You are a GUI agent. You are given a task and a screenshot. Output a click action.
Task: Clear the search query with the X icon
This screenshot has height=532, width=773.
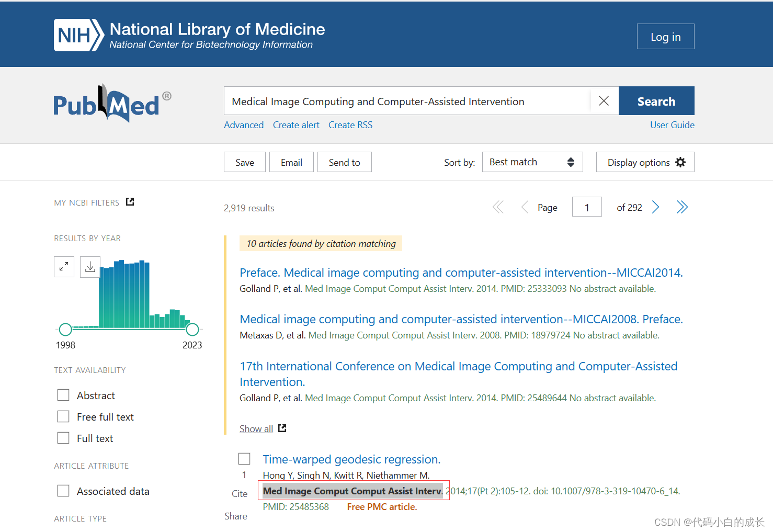coord(604,101)
